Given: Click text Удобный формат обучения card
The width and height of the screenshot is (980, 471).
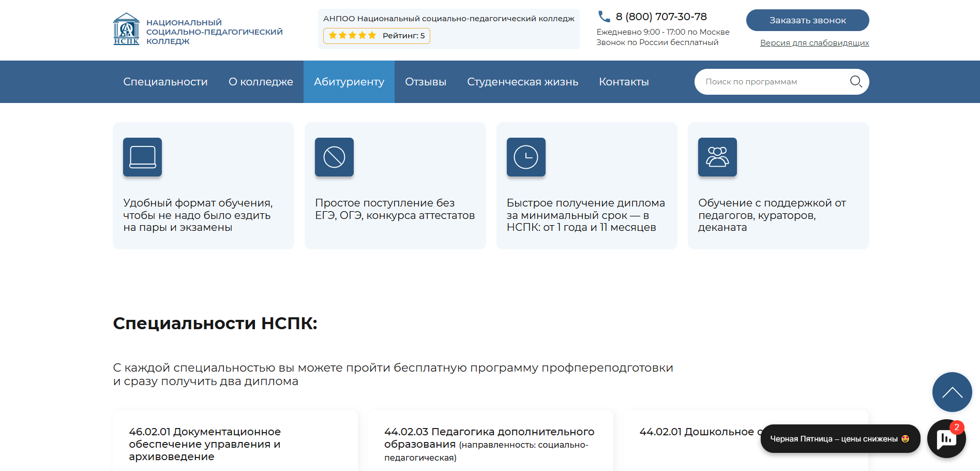Looking at the screenshot, I should tap(198, 215).
